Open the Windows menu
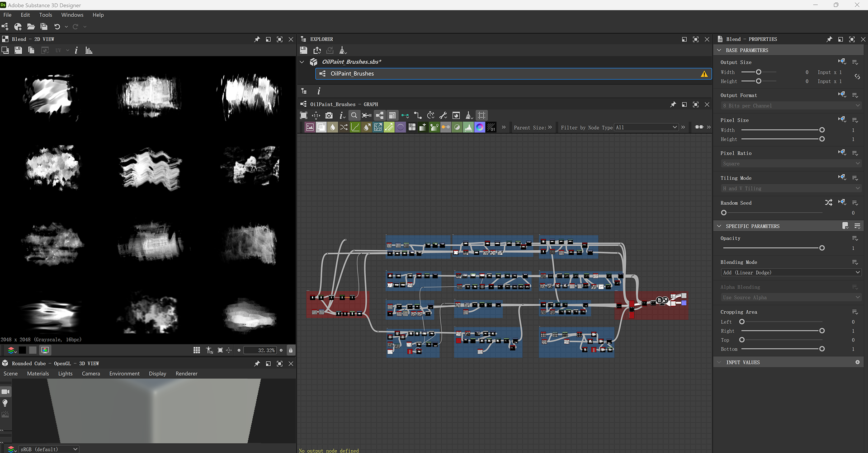This screenshot has width=868, height=453. coord(72,15)
